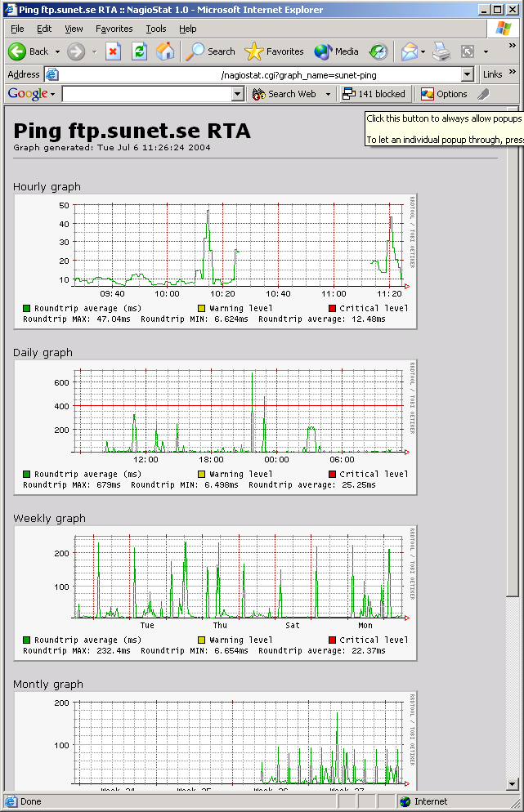Viewport: 524px width, 812px height.
Task: Click the vertical scrollbar down arrow
Action: click(x=513, y=785)
